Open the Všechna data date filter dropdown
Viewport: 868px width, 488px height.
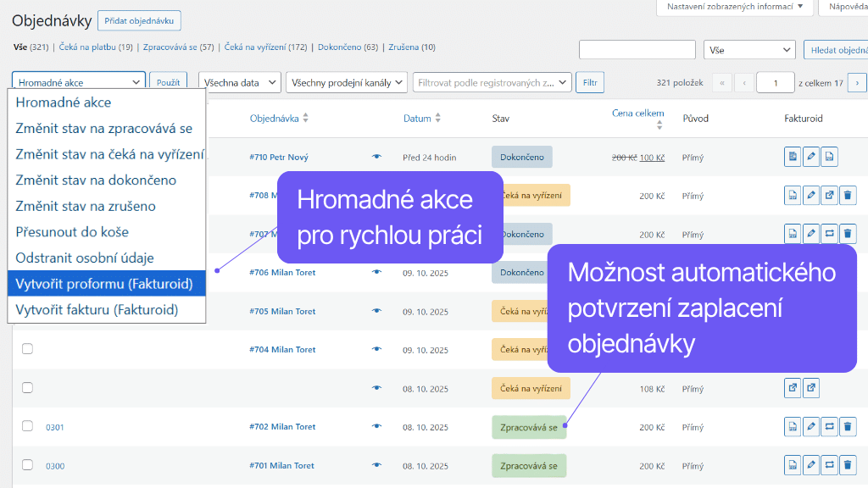click(x=240, y=82)
